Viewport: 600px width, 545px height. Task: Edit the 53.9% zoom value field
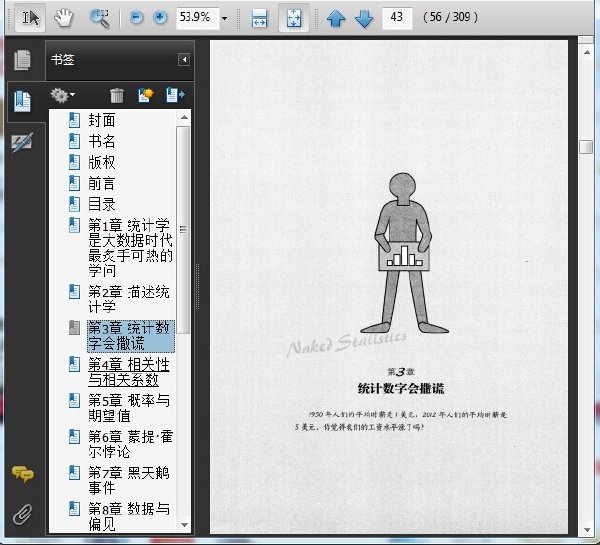click(x=197, y=18)
